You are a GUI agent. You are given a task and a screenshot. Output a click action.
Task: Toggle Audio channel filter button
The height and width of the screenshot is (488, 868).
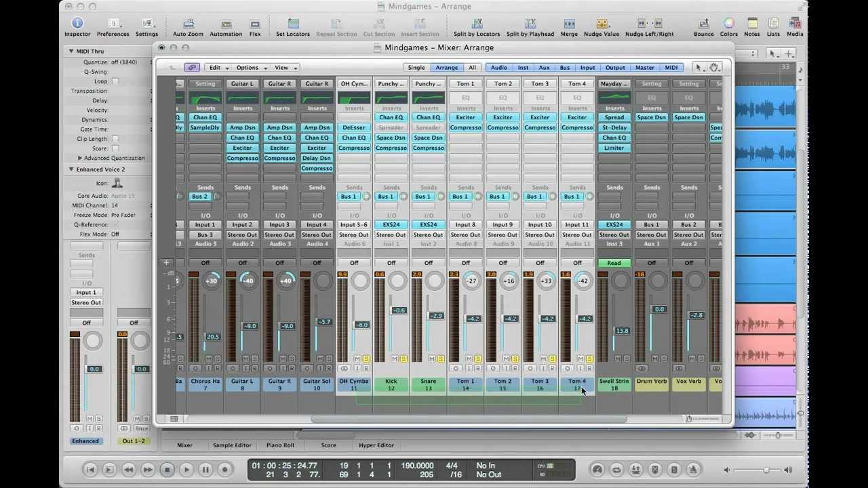(x=499, y=68)
